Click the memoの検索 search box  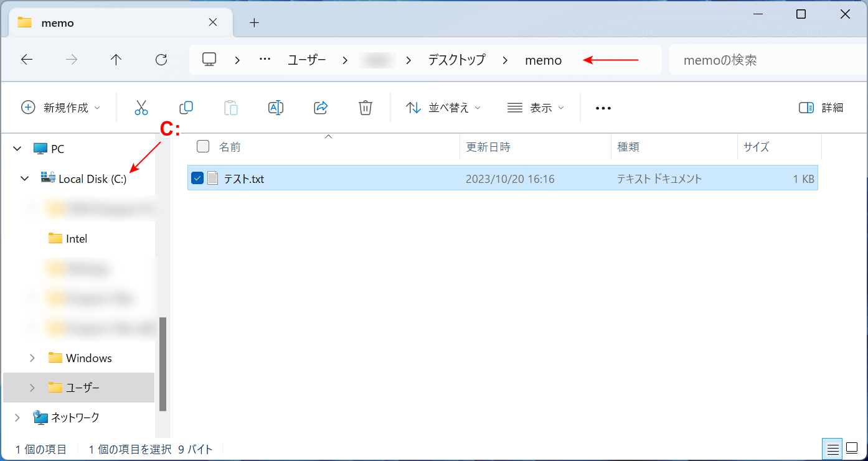(768, 60)
